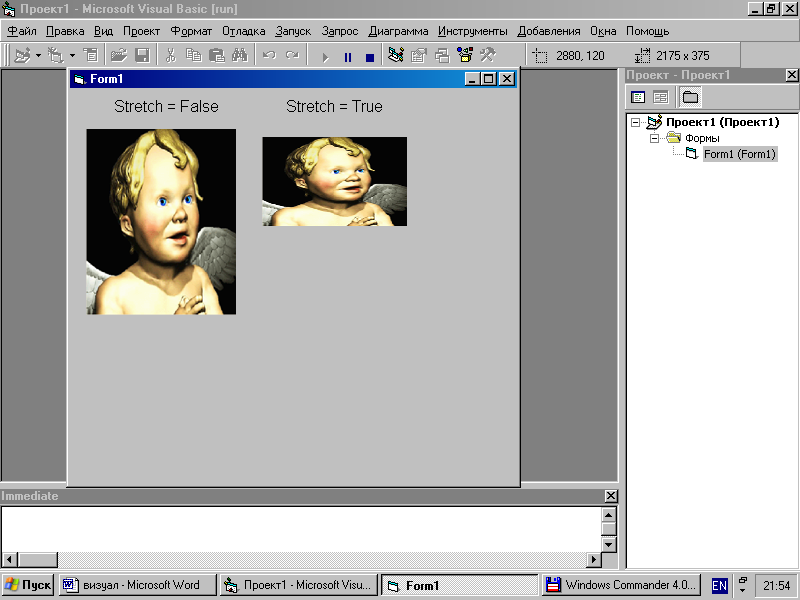800x600 pixels.
Task: Select the Формы folder in project tree
Action: [702, 138]
